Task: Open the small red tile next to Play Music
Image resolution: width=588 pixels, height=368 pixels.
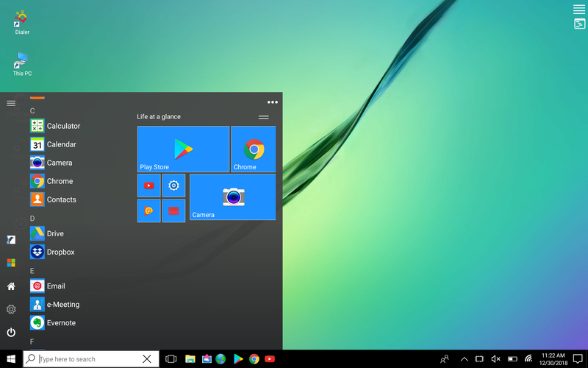Action: pos(173,210)
